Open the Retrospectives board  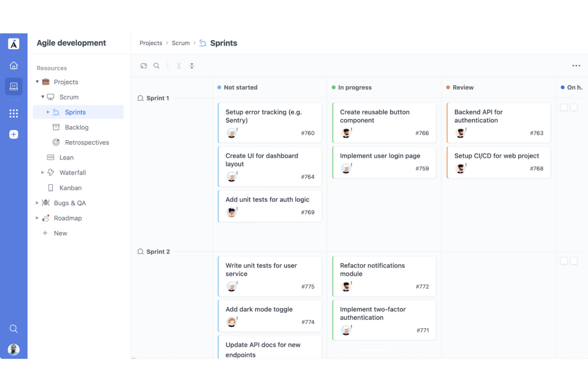tap(87, 142)
